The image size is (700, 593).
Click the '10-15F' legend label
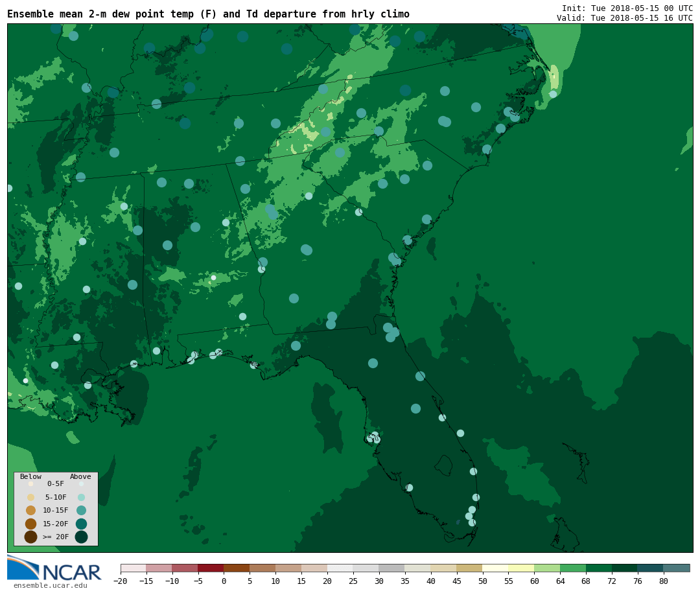[56, 511]
